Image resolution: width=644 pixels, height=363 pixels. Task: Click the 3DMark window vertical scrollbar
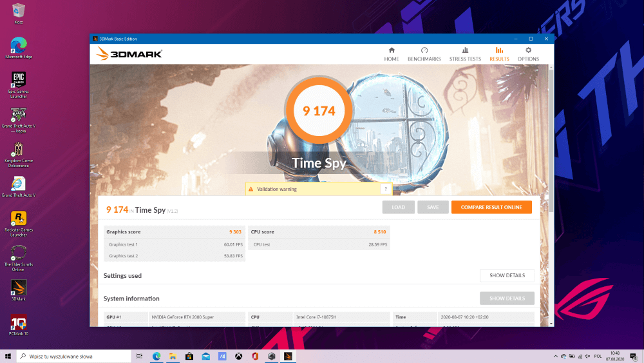551,140
